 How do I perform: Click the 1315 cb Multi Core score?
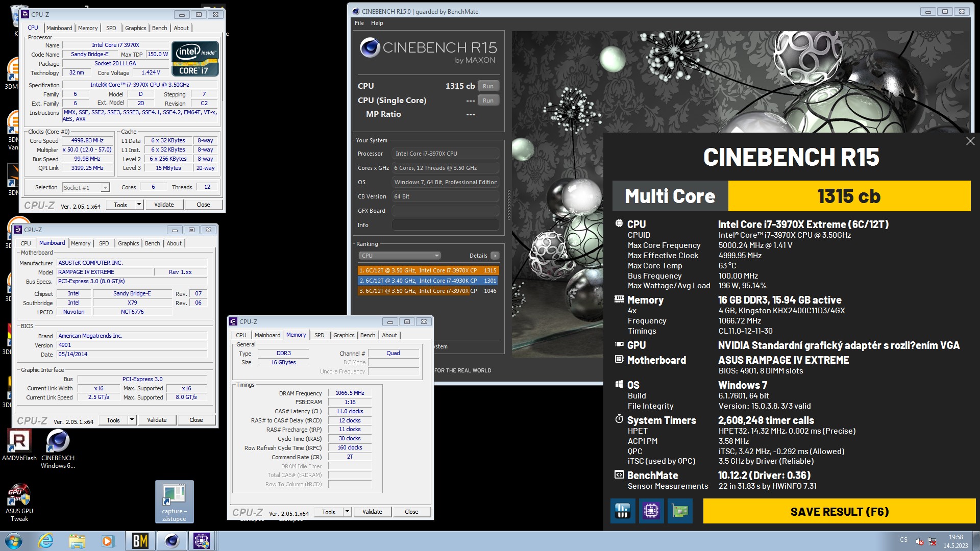pos(849,196)
